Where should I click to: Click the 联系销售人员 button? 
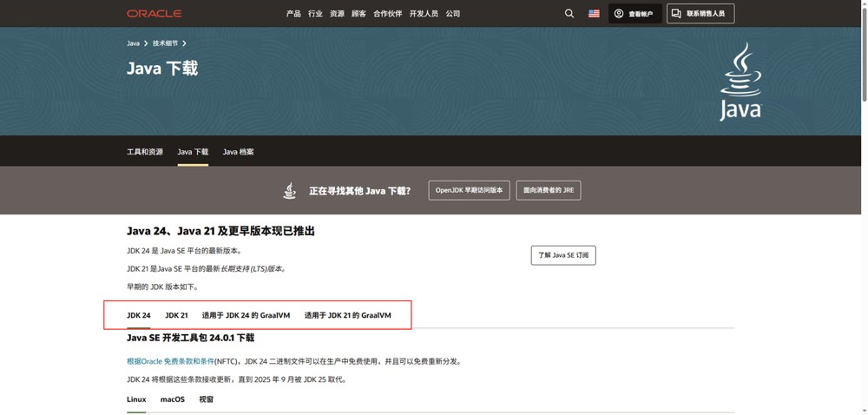coord(700,13)
